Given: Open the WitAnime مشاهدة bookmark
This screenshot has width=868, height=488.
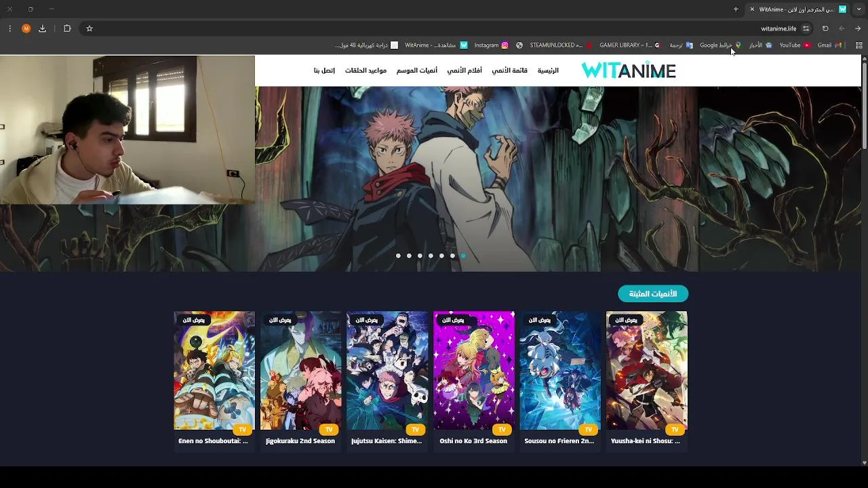Looking at the screenshot, I should pos(436,45).
